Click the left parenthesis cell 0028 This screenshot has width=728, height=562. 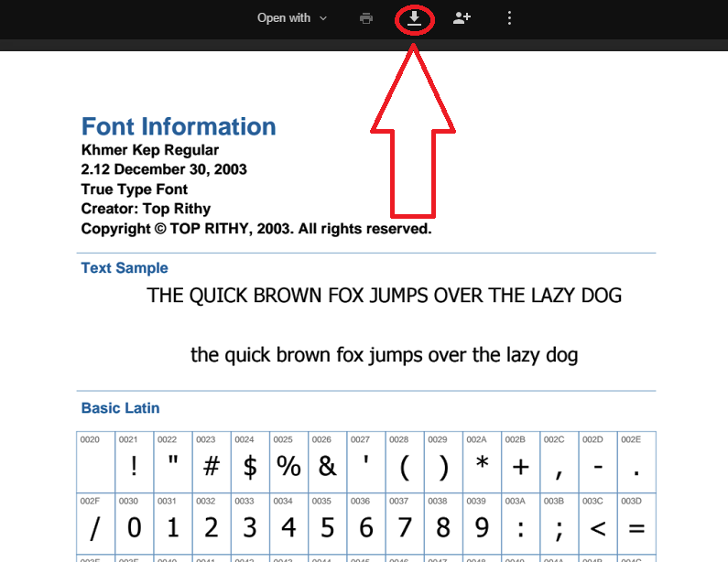[x=405, y=462]
